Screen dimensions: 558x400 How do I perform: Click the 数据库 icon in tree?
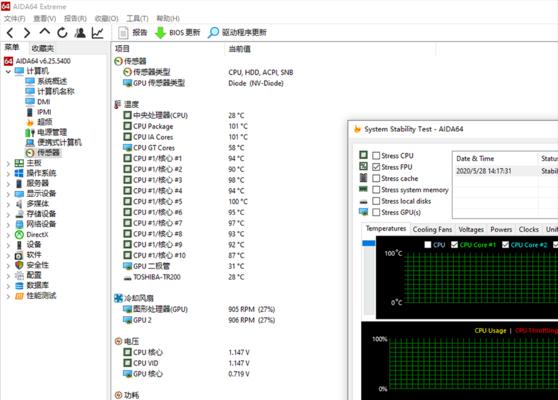click(x=19, y=285)
